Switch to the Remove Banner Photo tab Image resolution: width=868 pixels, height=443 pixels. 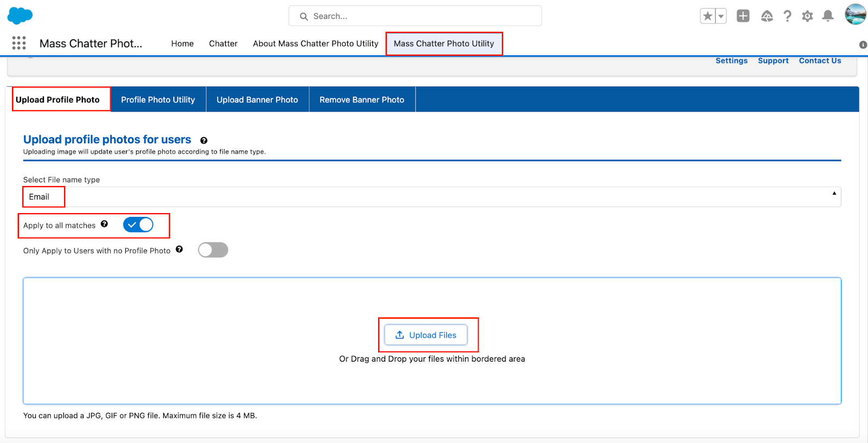pos(362,100)
